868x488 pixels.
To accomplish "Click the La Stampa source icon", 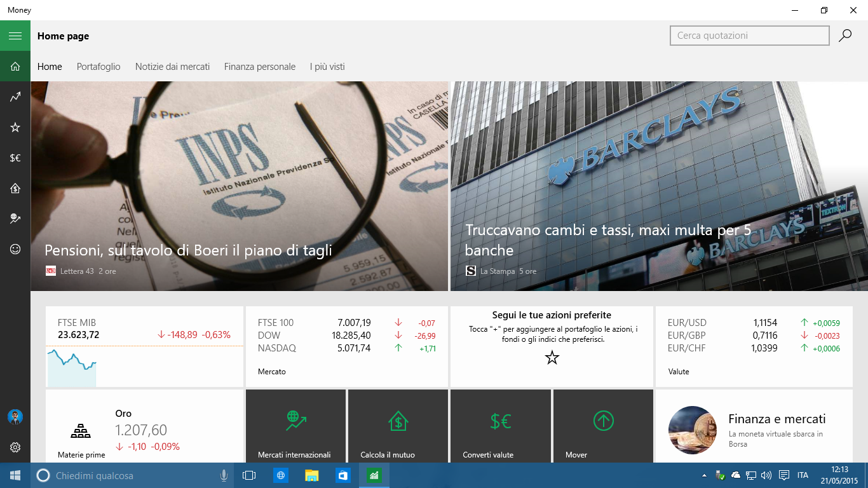I will point(471,271).
